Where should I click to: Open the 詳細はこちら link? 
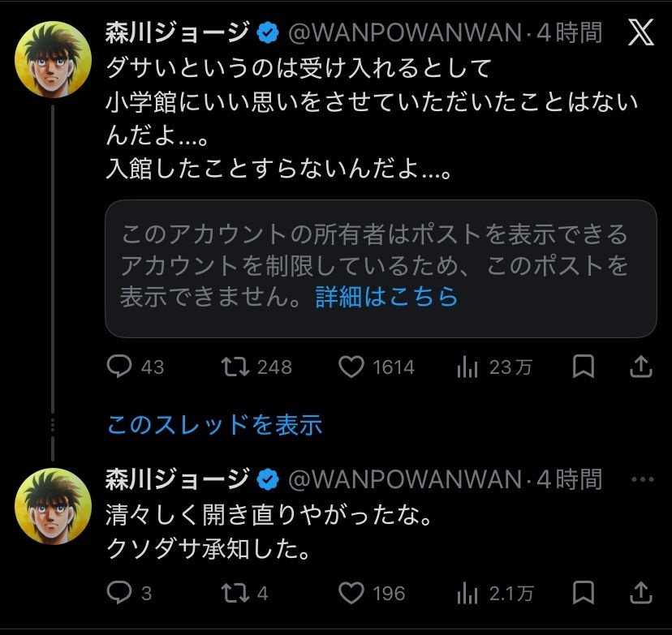pos(386,297)
